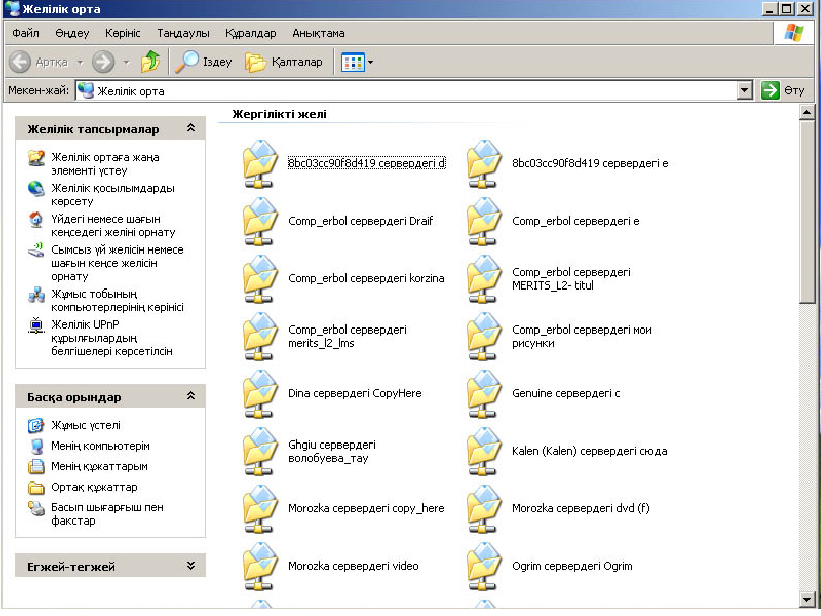
Task: Collapse the Басқа орындар panel
Action: tap(191, 397)
